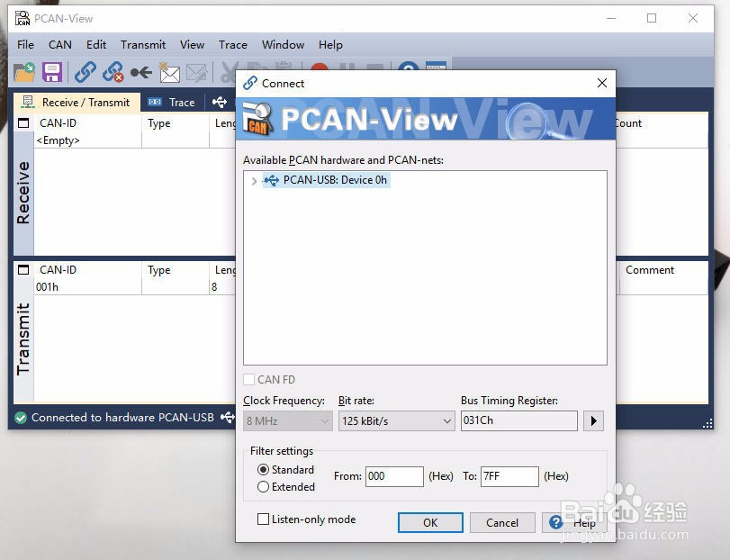Open the Edit menu
The image size is (730, 560).
(96, 45)
